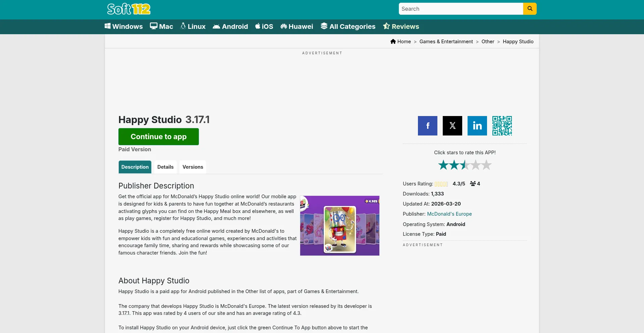Open McDonald's Europe publisher link

coord(449,214)
